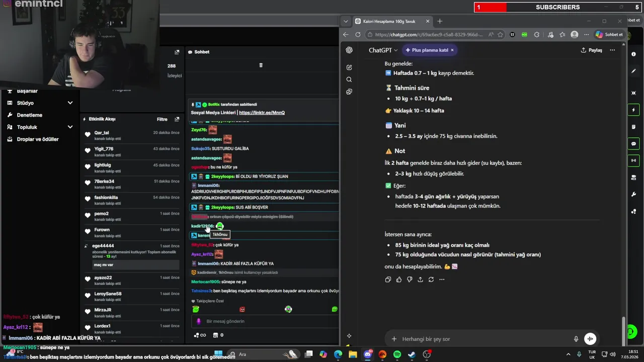Open channel points infinity icon in chat

tap(200, 335)
